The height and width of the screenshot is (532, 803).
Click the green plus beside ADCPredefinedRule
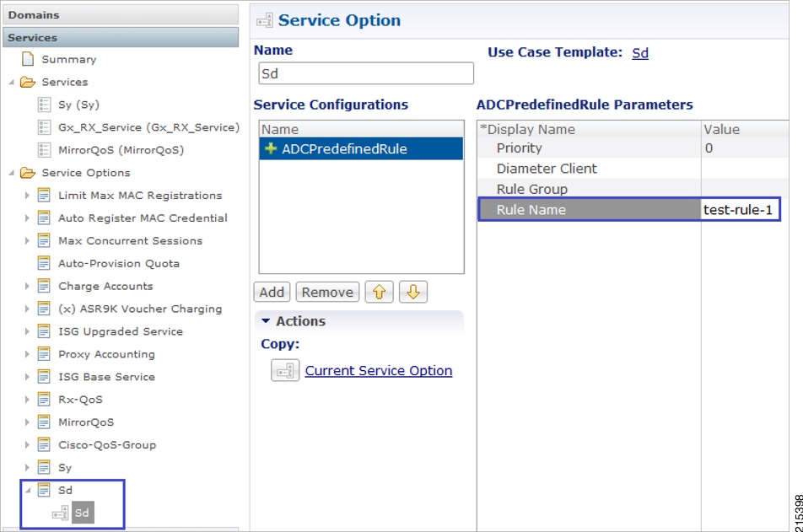coord(271,148)
